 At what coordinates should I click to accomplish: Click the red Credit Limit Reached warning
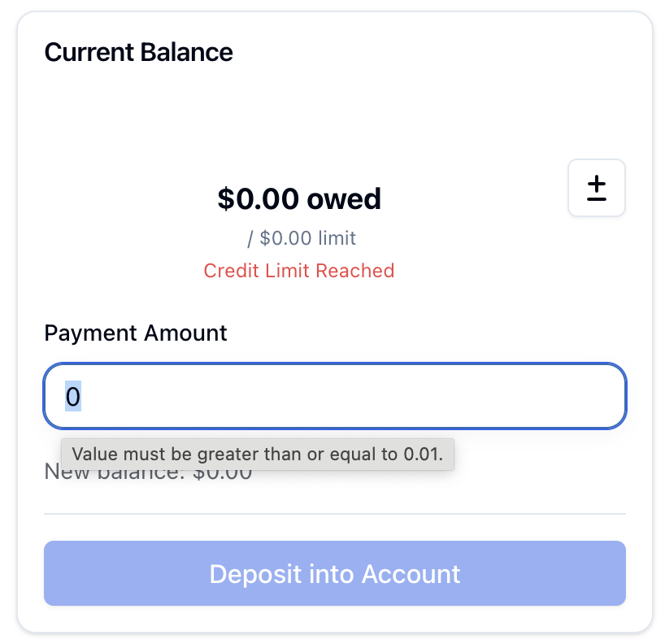[298, 271]
